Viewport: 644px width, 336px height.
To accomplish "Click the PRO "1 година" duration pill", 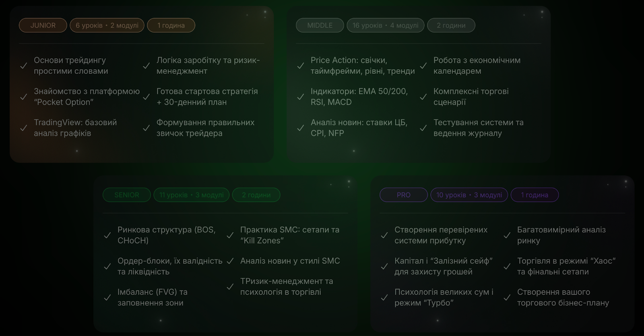I will [x=535, y=195].
